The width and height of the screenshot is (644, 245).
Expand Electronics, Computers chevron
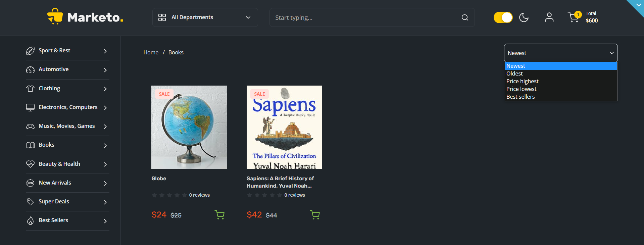[x=105, y=108]
